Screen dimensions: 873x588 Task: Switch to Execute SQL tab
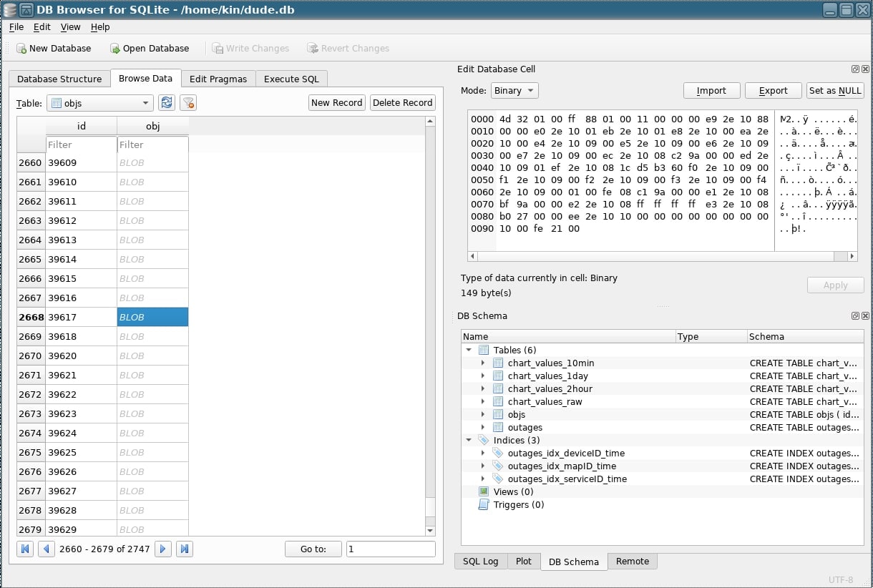291,79
